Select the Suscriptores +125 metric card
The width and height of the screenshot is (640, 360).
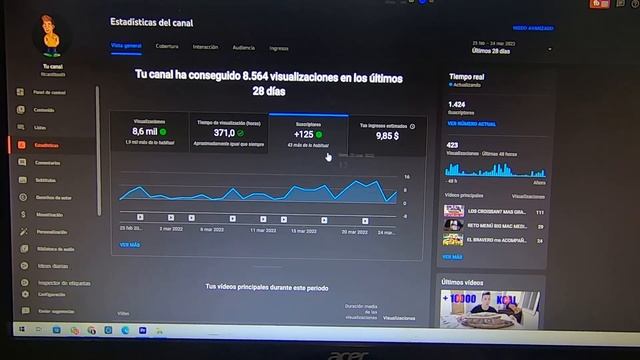309,135
